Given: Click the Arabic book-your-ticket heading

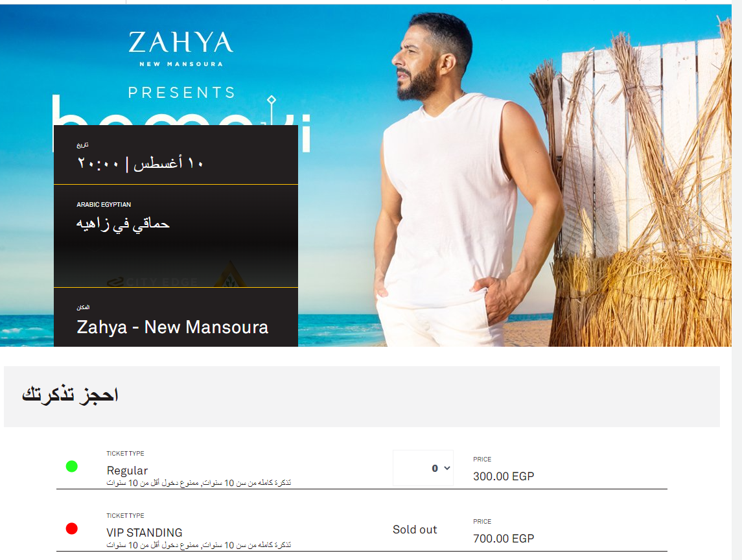Looking at the screenshot, I should 70,394.
